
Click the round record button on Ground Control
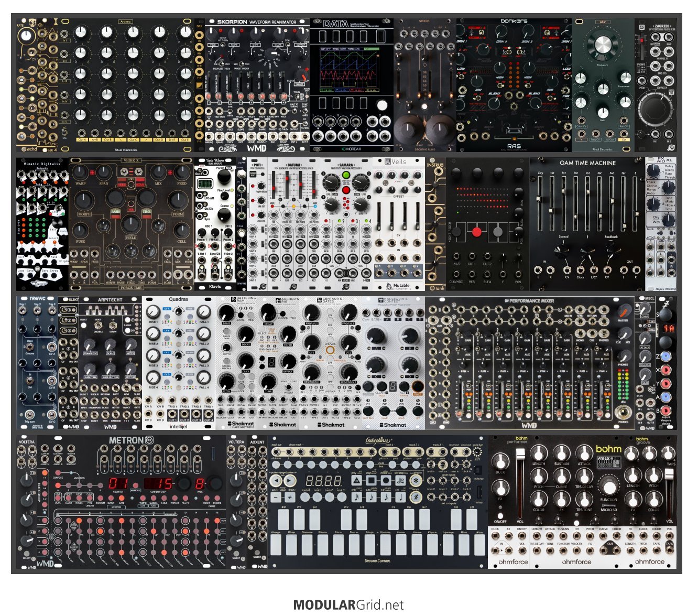pos(386,481)
